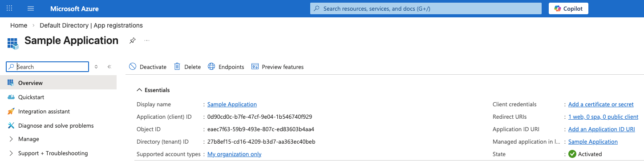Viewport: 644px width, 161px height.
Task: Click the Diagnose wrench icon
Action: click(11, 125)
